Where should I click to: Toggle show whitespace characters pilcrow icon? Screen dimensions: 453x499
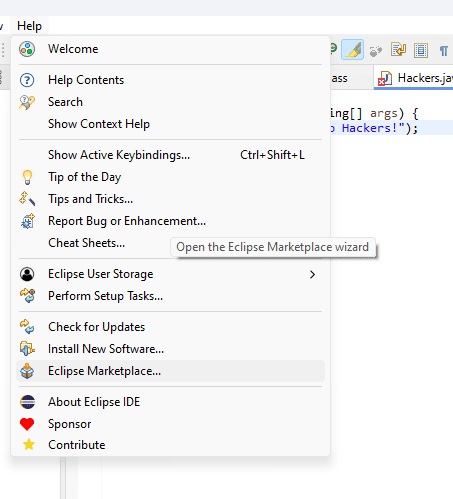click(x=444, y=51)
